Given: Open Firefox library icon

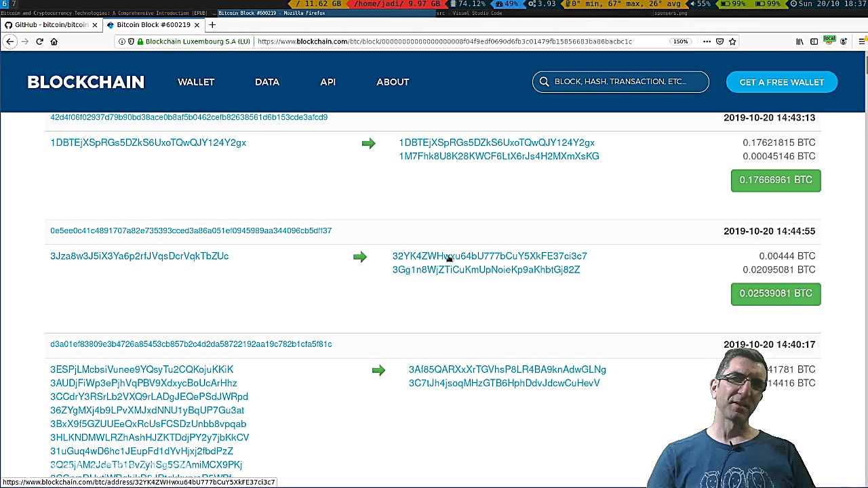Looking at the screenshot, I should tap(800, 41).
